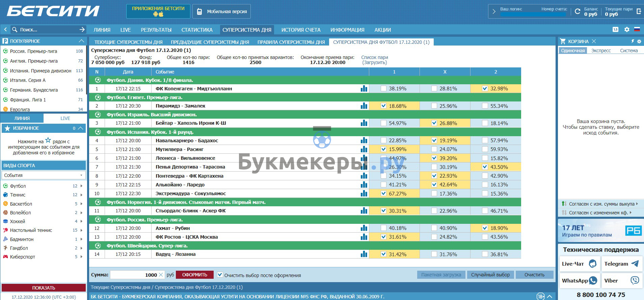Image resolution: width=644 pixels, height=300 pixels.
Task: Click the balance refresh icon
Action: coord(578,11)
